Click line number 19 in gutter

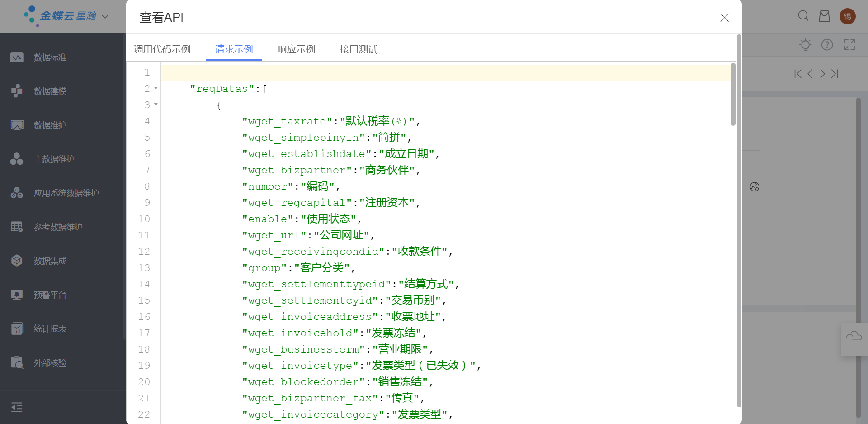(x=144, y=366)
